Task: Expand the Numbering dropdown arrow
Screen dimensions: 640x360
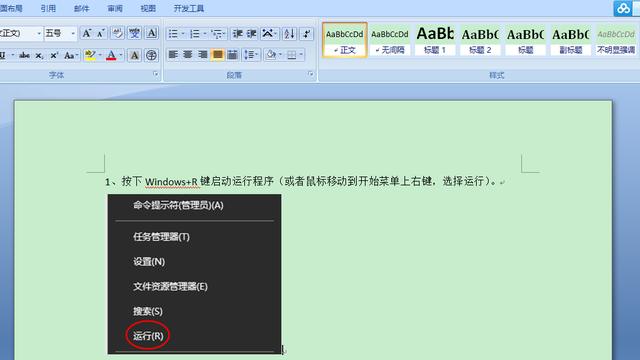Action: click(x=205, y=34)
